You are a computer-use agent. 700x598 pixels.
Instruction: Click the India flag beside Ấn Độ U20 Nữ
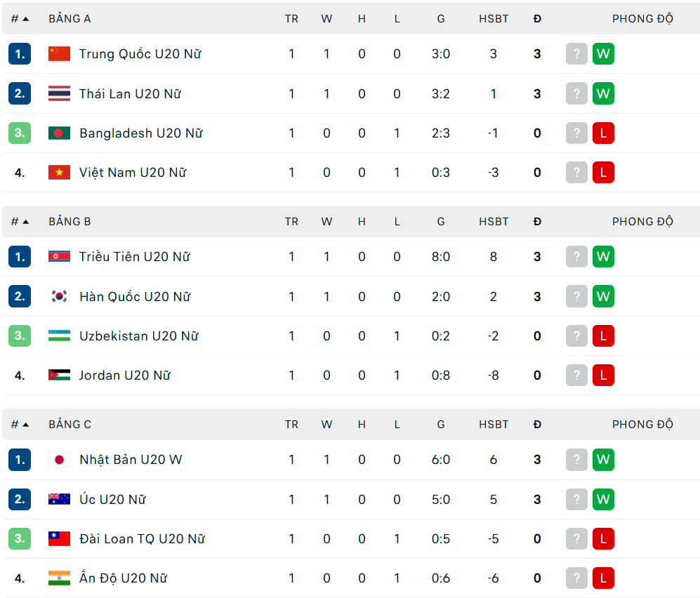click(x=60, y=578)
